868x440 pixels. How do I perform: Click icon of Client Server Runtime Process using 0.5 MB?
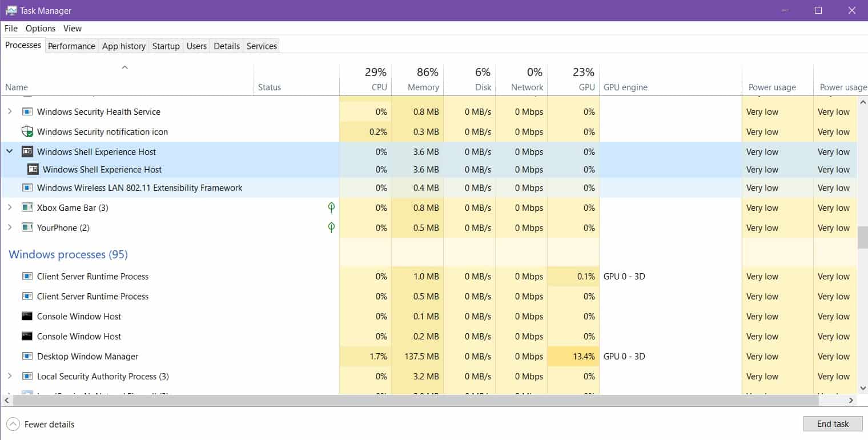coord(27,297)
